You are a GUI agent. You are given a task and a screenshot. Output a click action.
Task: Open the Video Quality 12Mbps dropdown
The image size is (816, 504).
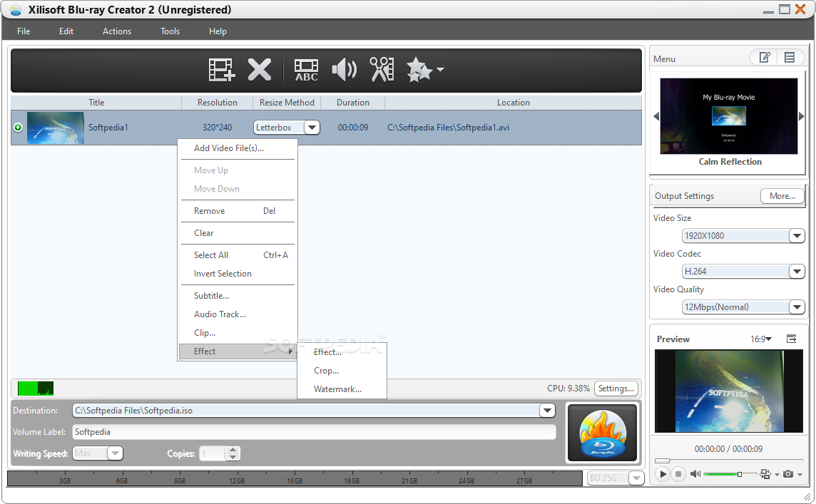coord(796,307)
